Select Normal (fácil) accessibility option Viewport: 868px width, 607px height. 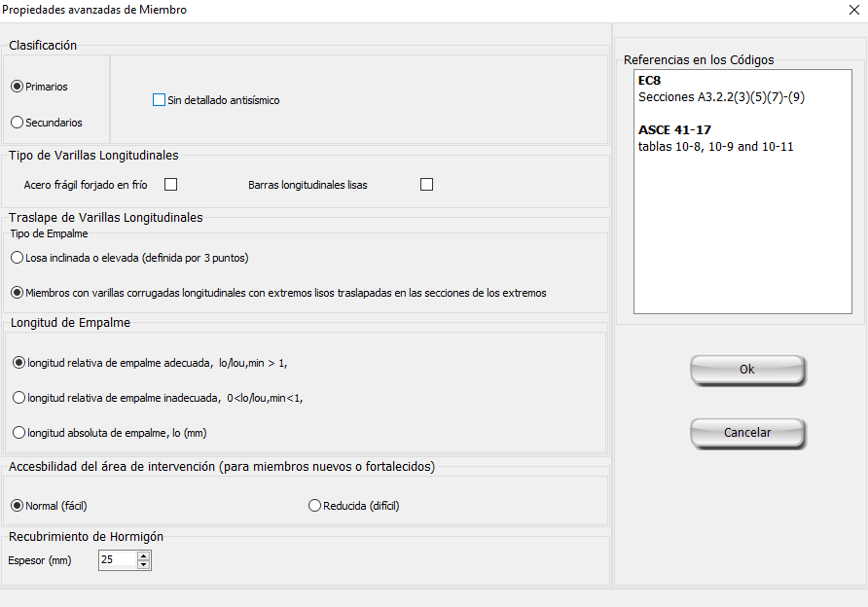point(17,506)
